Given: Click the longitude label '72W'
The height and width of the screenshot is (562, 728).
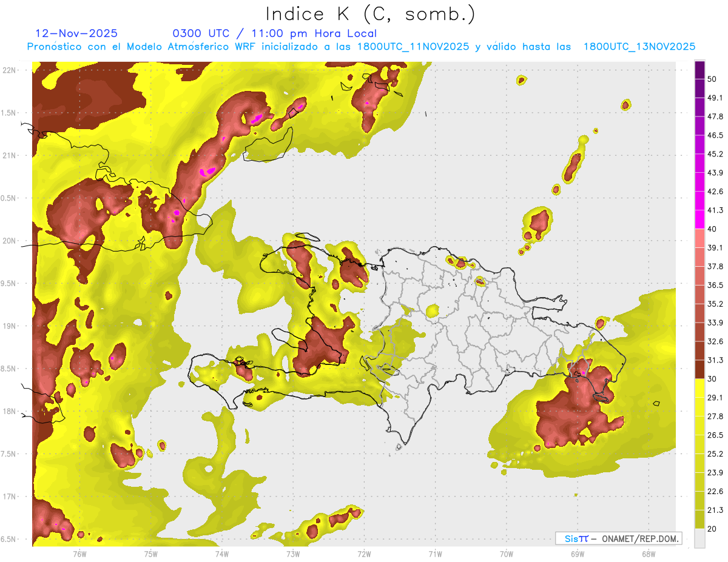Looking at the screenshot, I should (x=364, y=554).
